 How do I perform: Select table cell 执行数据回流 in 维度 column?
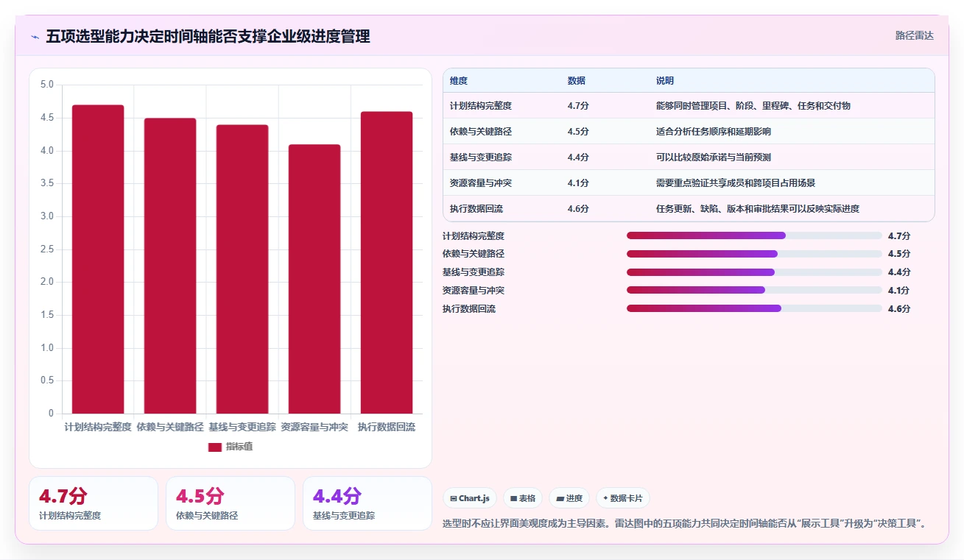pyautogui.click(x=476, y=209)
